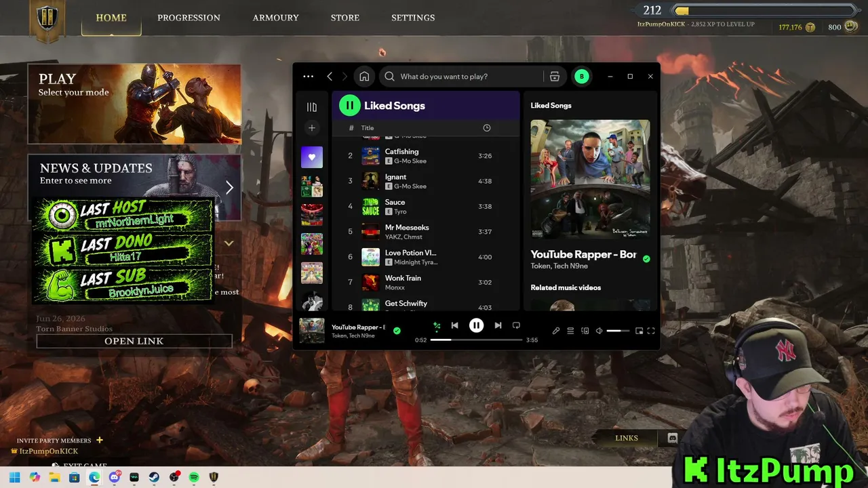Skip to the previous track
Viewport: 868px width, 488px height.
(x=455, y=325)
